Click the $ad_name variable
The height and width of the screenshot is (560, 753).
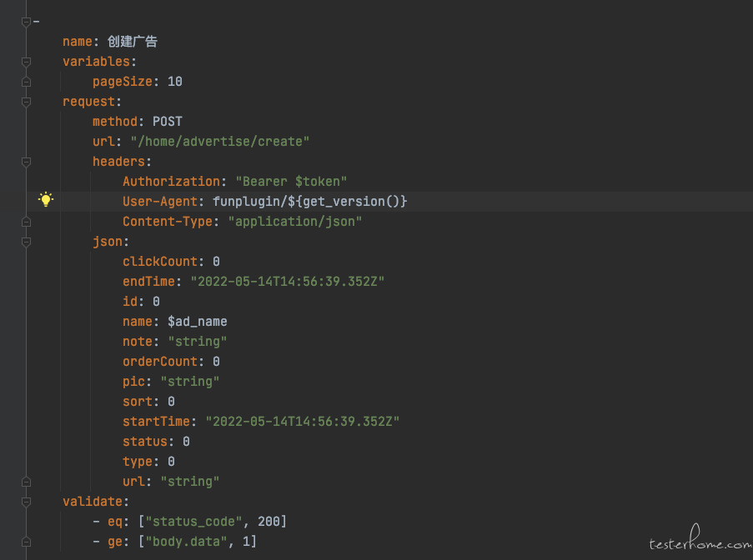198,322
